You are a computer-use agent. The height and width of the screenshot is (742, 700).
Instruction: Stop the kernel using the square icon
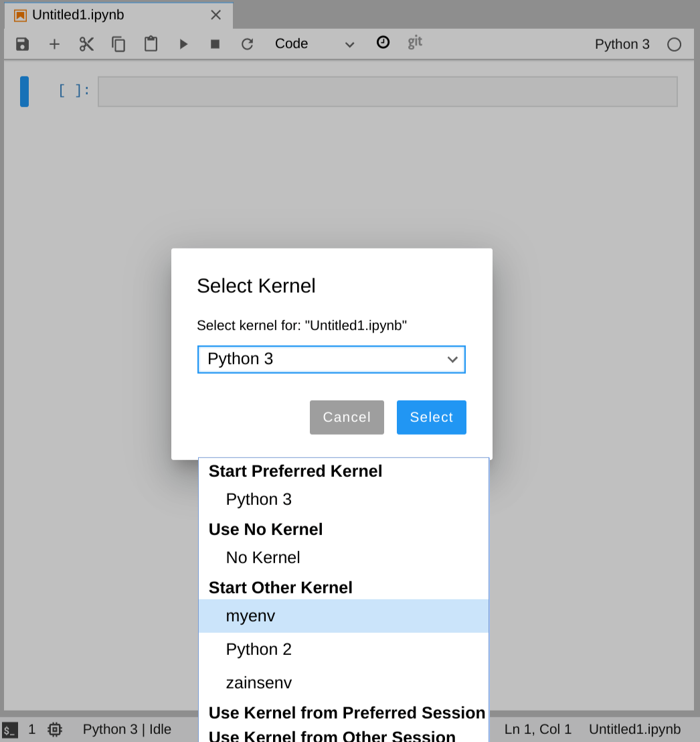tap(215, 44)
